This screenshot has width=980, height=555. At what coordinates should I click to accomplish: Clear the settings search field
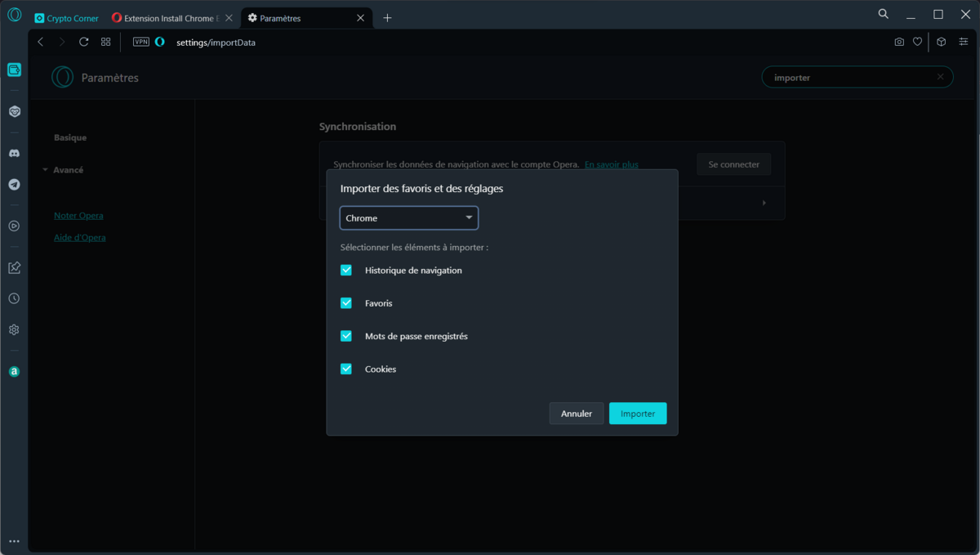[940, 77]
